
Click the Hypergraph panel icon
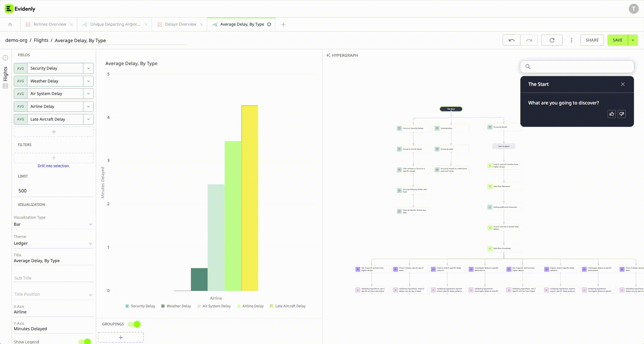point(328,55)
